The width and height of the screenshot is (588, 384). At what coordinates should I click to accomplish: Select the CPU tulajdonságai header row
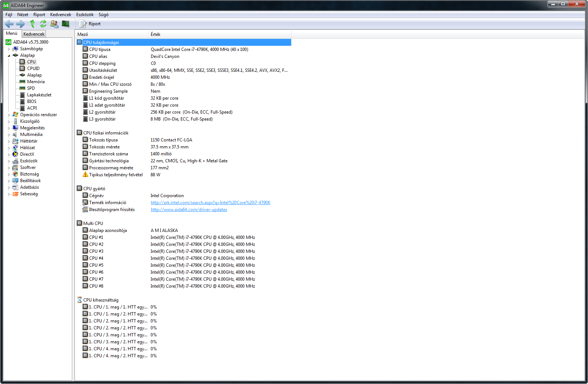tap(184, 43)
